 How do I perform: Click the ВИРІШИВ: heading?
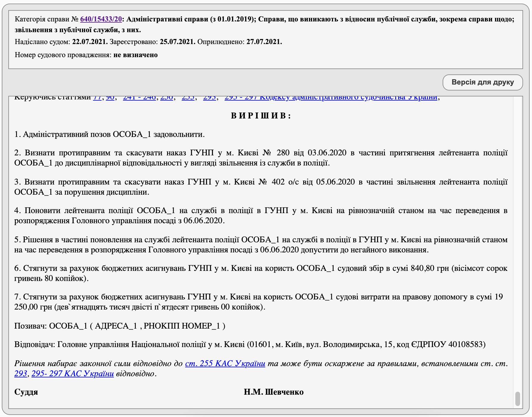[261, 116]
